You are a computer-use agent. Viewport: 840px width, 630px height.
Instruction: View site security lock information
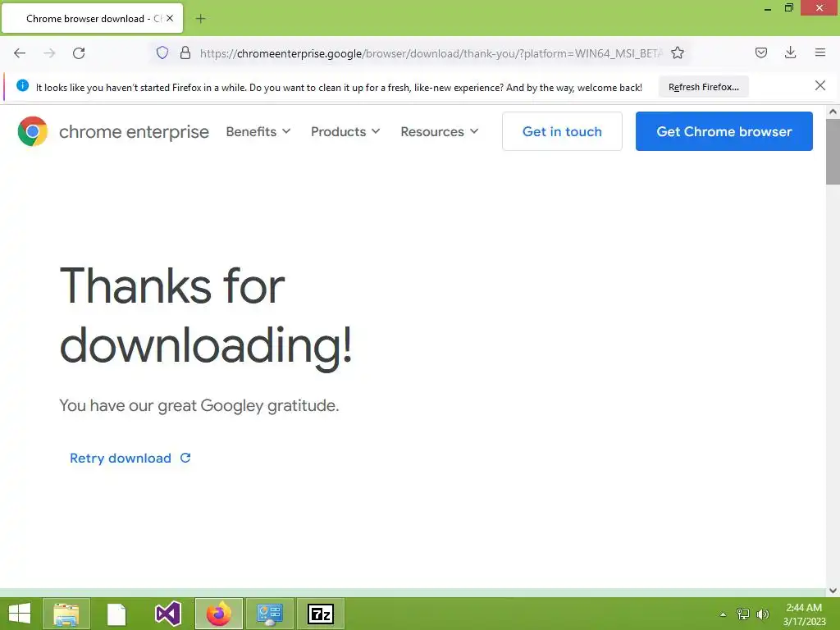pos(185,53)
